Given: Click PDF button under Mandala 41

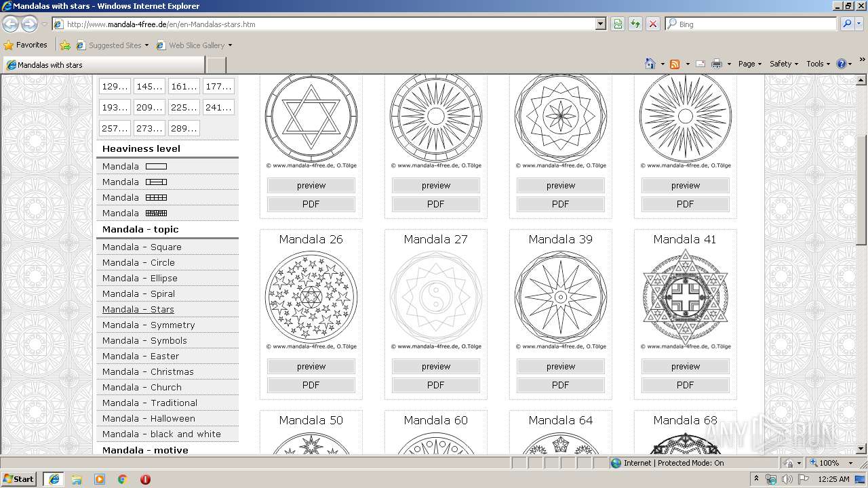Looking at the screenshot, I should [x=686, y=385].
